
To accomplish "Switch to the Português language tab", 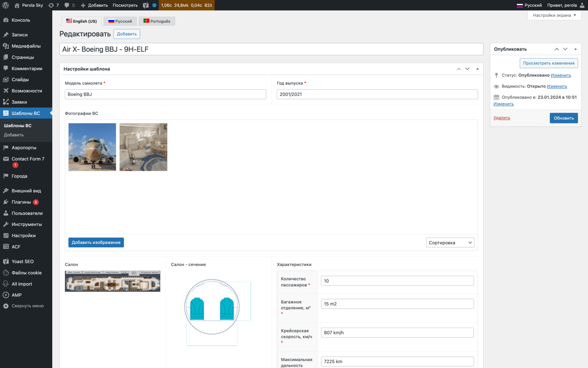I will [157, 21].
